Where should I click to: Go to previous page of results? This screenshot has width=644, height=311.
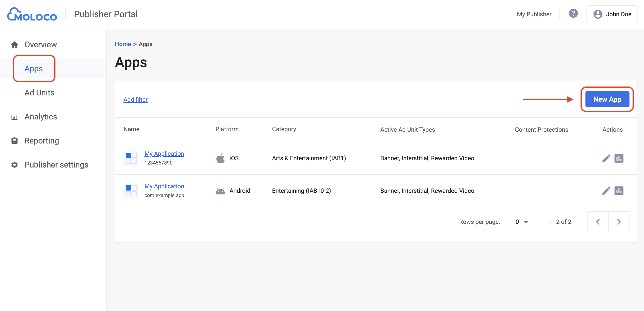[x=598, y=222]
